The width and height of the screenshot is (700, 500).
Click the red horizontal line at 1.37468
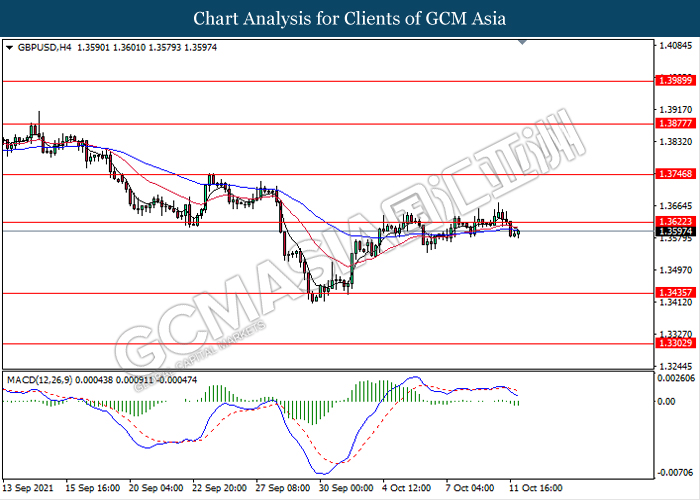(x=328, y=175)
